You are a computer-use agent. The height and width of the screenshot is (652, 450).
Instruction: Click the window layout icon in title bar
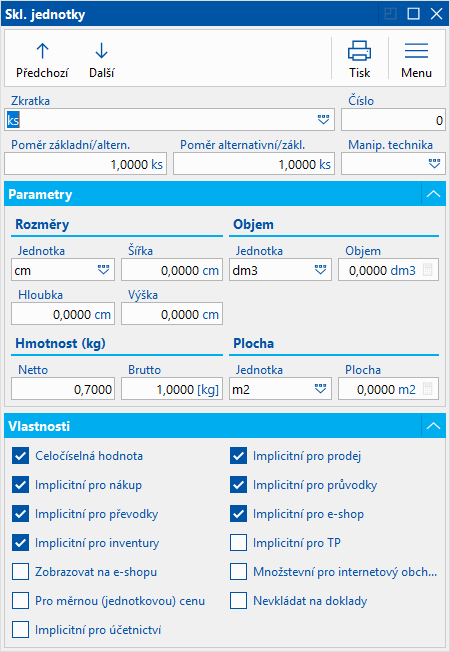pos(391,14)
